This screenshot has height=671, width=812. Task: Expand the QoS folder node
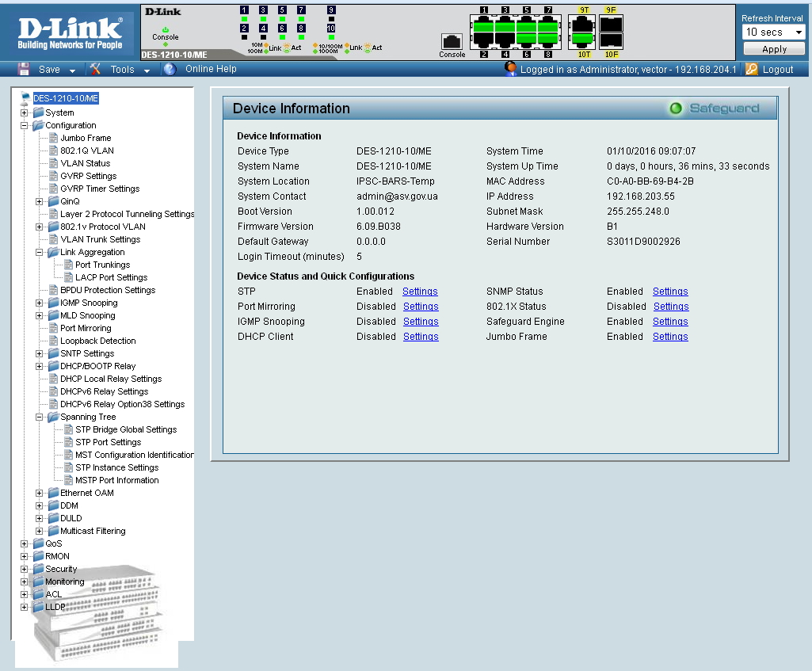click(x=25, y=544)
